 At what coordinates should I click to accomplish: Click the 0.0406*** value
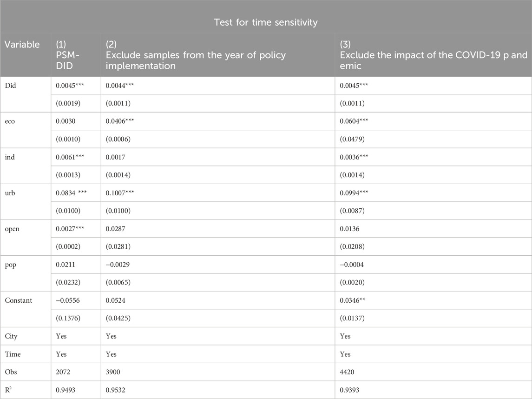point(121,121)
